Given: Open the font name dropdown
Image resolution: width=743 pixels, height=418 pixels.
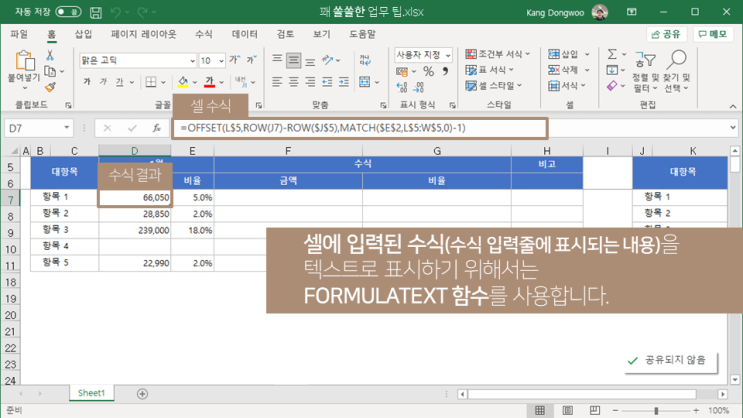Looking at the screenshot, I should pyautogui.click(x=192, y=61).
